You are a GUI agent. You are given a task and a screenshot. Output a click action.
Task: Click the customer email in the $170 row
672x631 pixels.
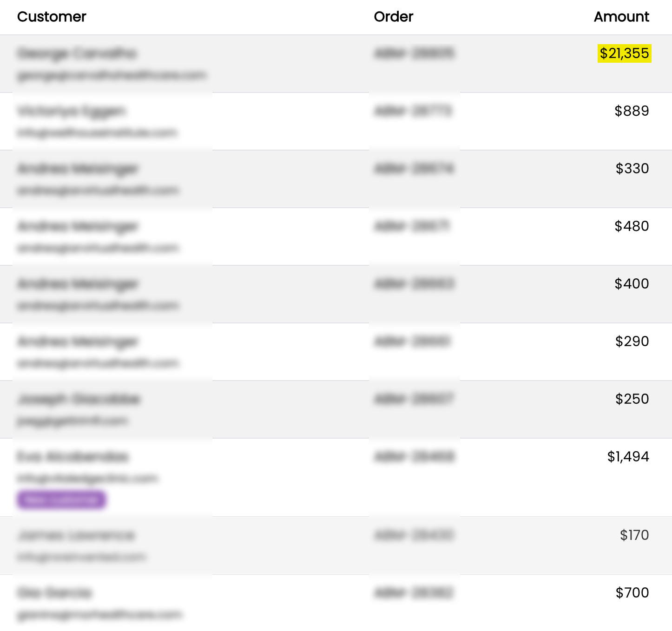[x=81, y=557]
